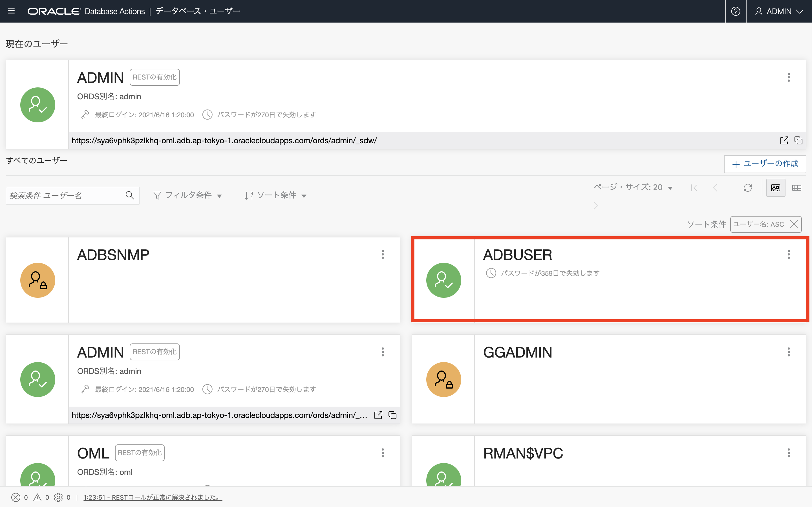This screenshot has height=507, width=812.
Task: Expand the ソート条件 dropdown
Action: tap(275, 195)
